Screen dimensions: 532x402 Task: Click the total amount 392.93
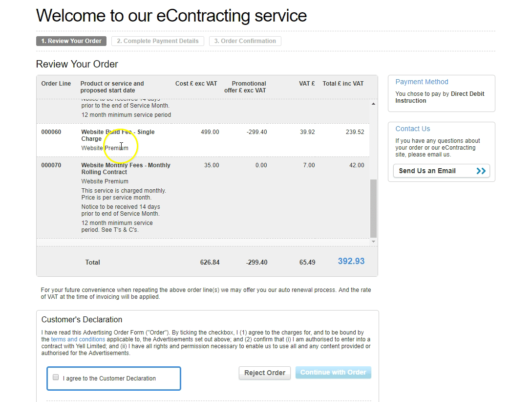351,261
